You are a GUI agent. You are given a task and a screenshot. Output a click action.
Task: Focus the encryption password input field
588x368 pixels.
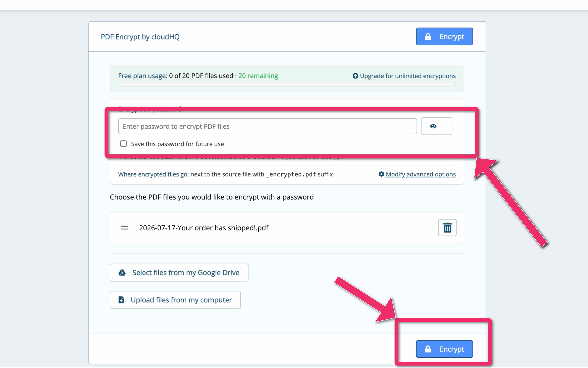(267, 126)
